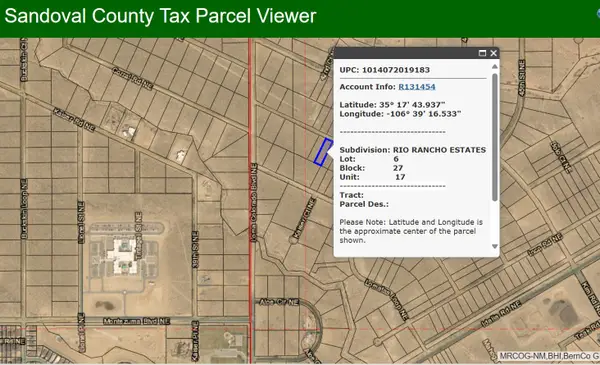600x365 pixels.
Task: Click the Iron Rd NE street label
Action: pyautogui.click(x=545, y=245)
